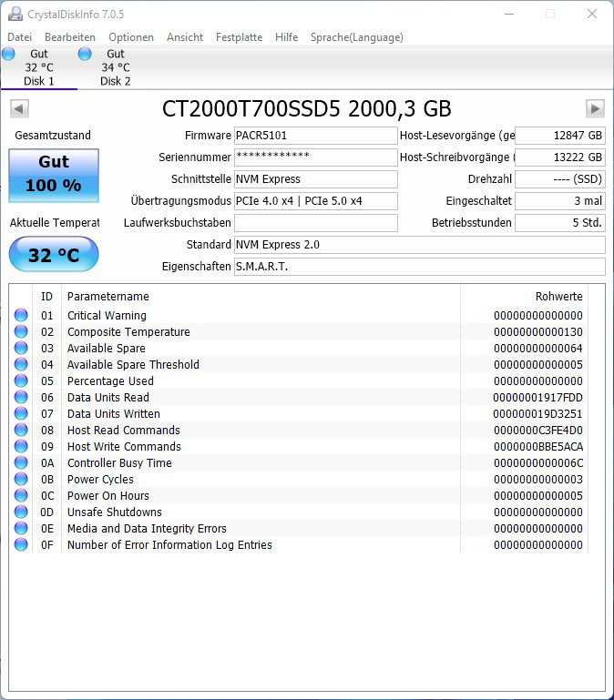Open the Datei menu

[x=20, y=37]
